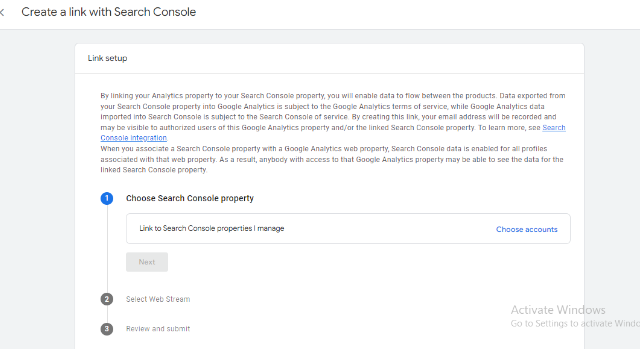Click the By linking your Analytics property paragraph
The image size is (640, 362).
(333, 117)
